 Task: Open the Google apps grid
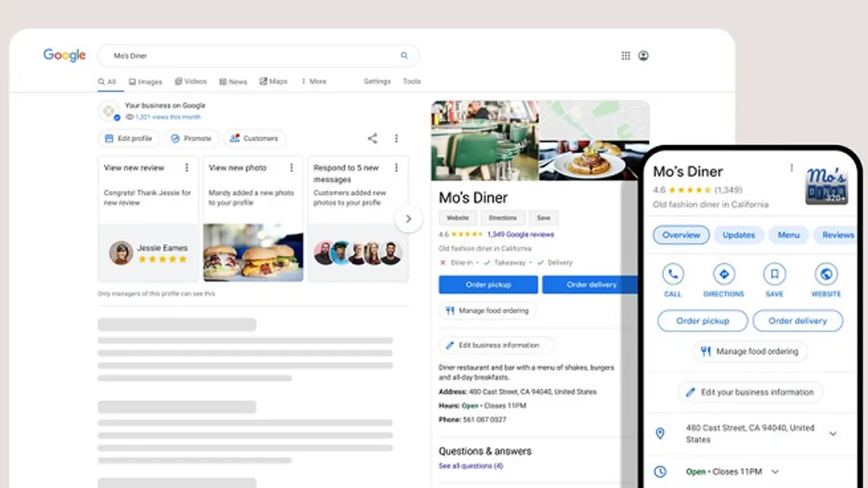coord(626,56)
